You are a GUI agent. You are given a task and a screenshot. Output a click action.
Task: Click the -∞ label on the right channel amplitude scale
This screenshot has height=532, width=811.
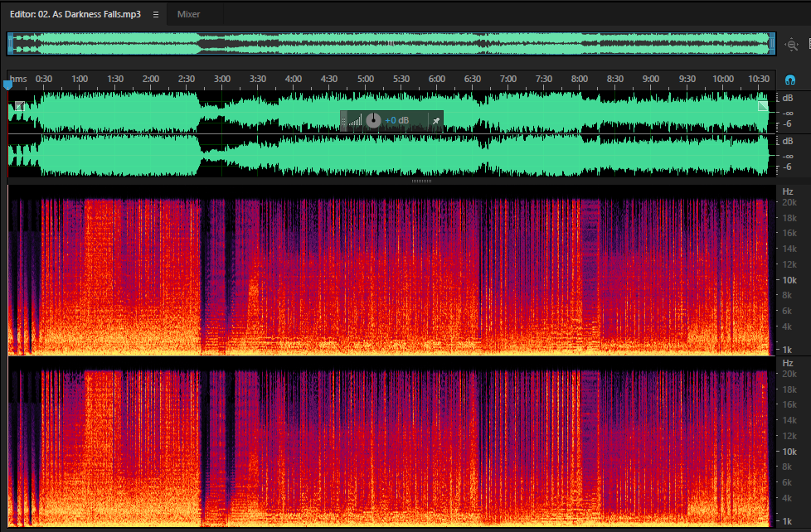(x=788, y=156)
